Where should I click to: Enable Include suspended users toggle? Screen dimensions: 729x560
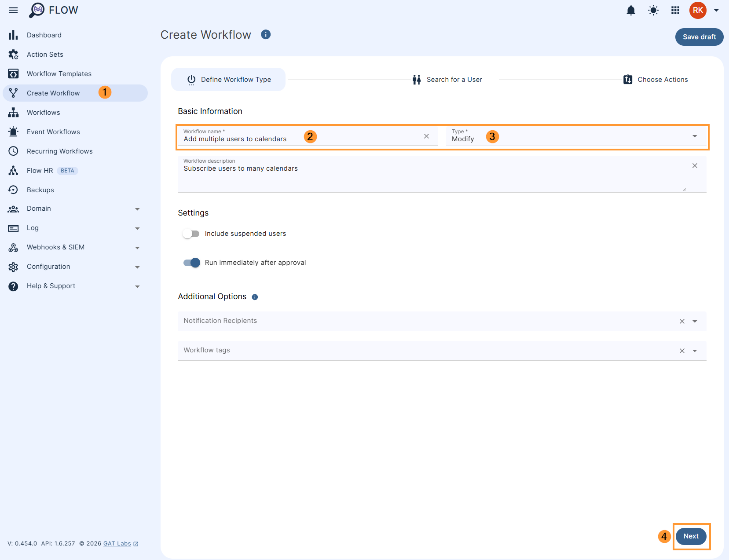tap(191, 234)
